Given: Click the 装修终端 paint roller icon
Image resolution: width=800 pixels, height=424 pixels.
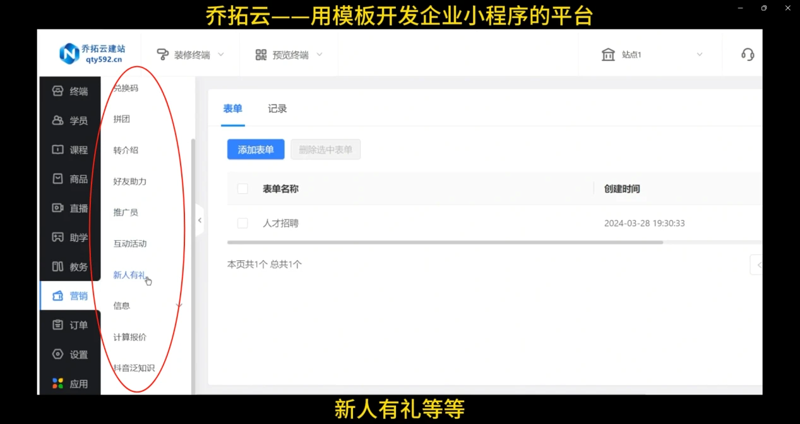Looking at the screenshot, I should [162, 55].
